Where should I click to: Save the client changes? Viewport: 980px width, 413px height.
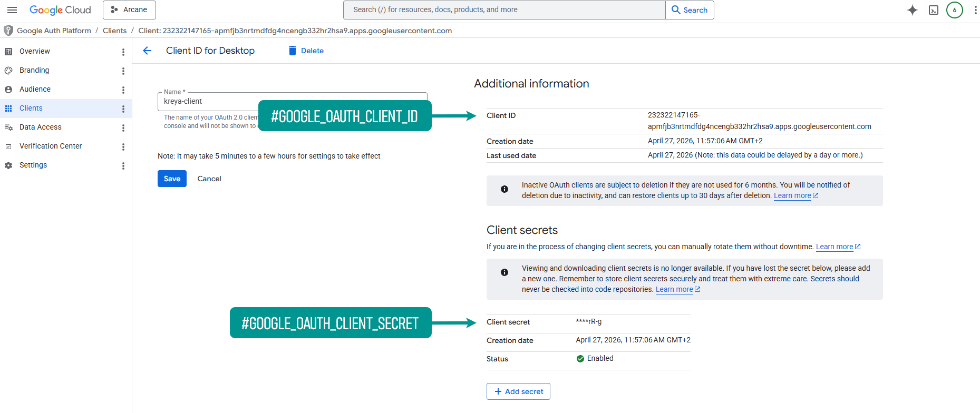tap(172, 179)
